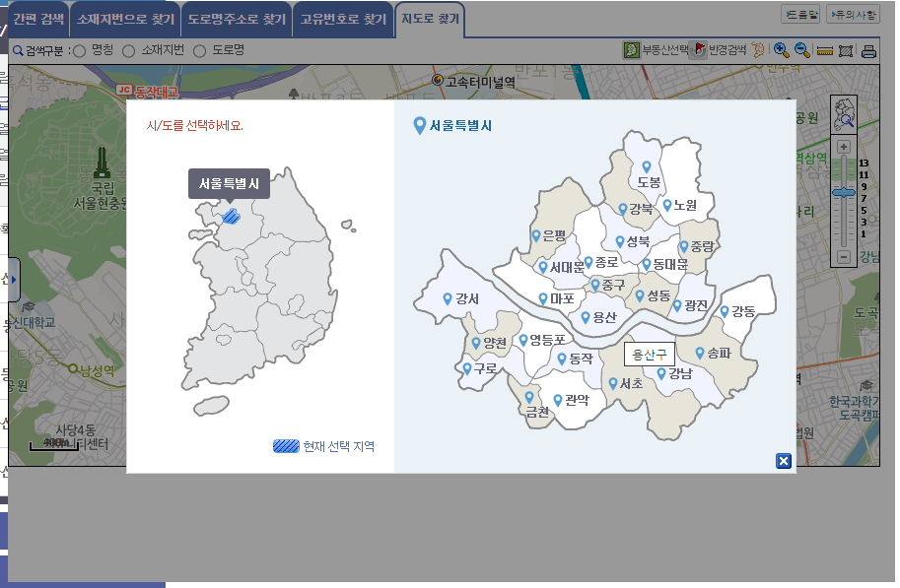The image size is (900, 588).
Task: Select 도봉 district pin
Action: click(647, 166)
